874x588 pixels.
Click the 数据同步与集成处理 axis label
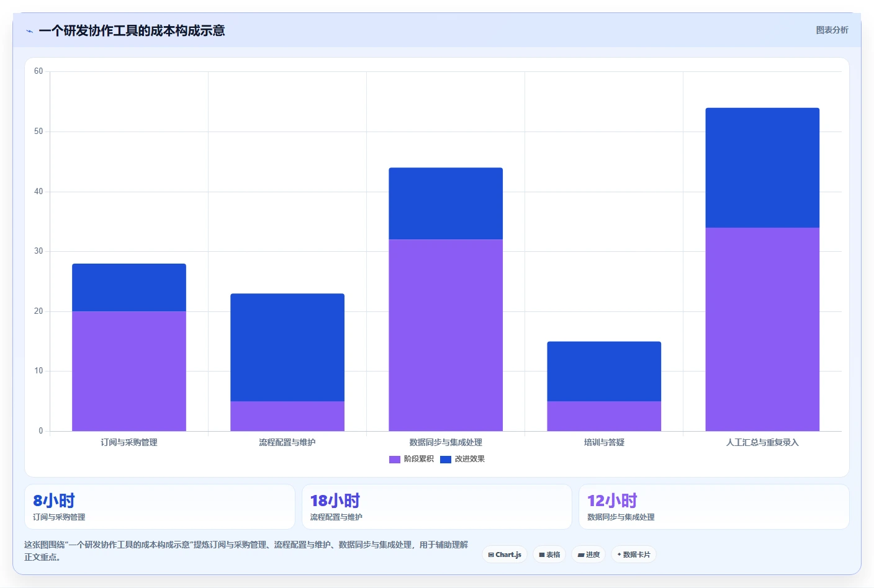[446, 442]
